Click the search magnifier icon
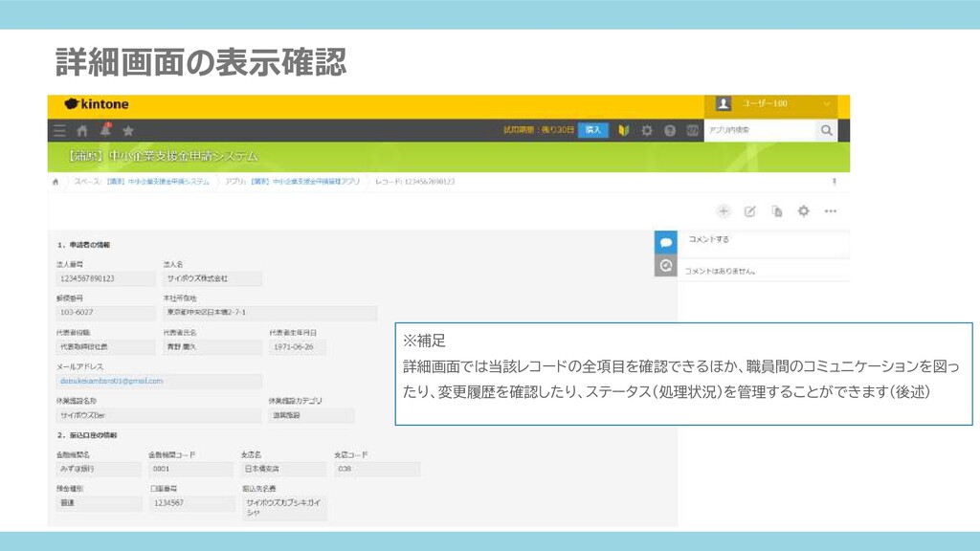Viewport: 980px width, 551px height. coord(826,130)
